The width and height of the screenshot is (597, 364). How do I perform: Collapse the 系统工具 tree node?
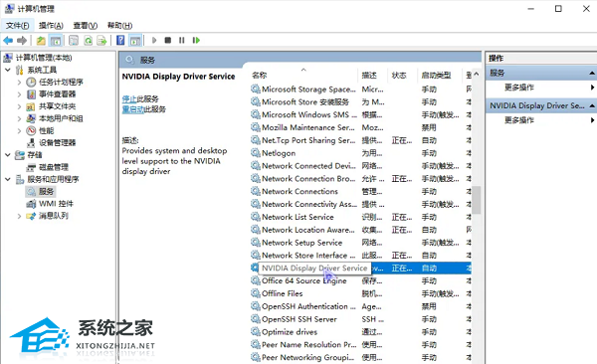click(8, 70)
